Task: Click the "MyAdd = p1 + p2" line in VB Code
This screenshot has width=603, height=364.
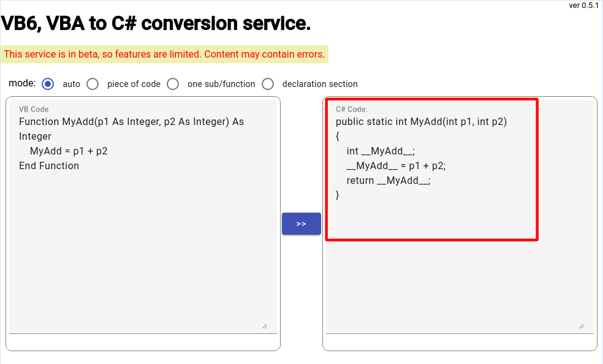Action: coord(69,151)
